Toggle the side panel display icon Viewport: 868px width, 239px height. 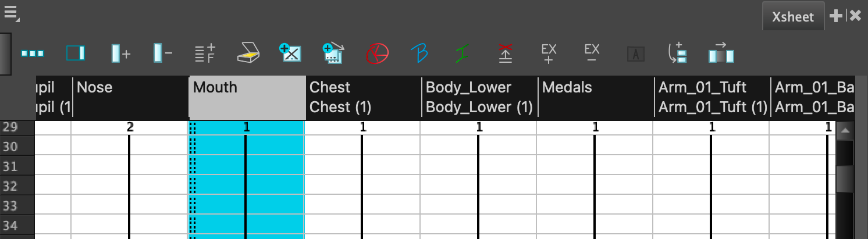pos(75,53)
